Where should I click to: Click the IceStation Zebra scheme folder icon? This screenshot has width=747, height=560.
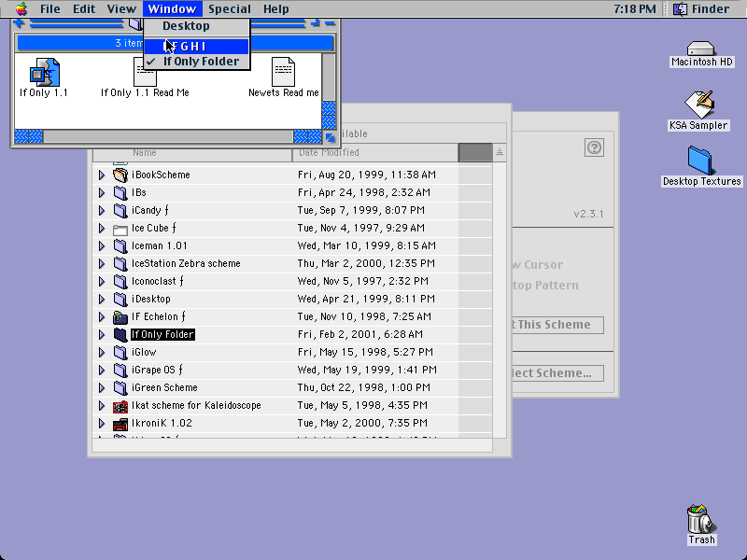120,263
